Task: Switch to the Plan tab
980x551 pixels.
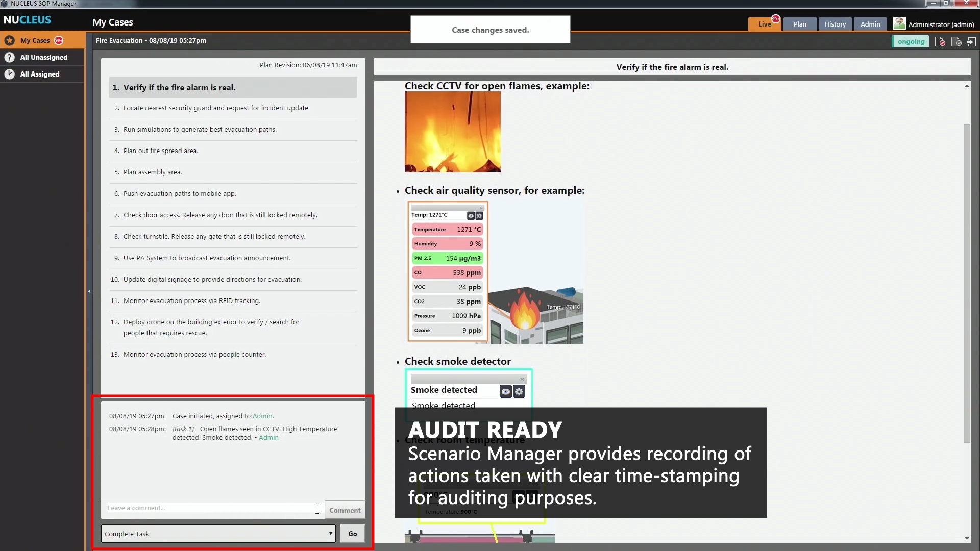Action: pyautogui.click(x=800, y=24)
